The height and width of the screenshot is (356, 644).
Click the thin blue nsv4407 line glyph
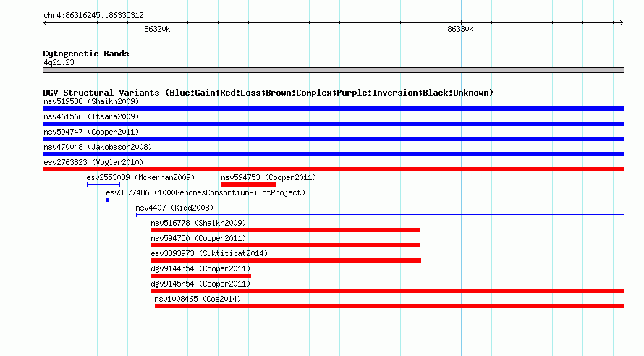380,215
